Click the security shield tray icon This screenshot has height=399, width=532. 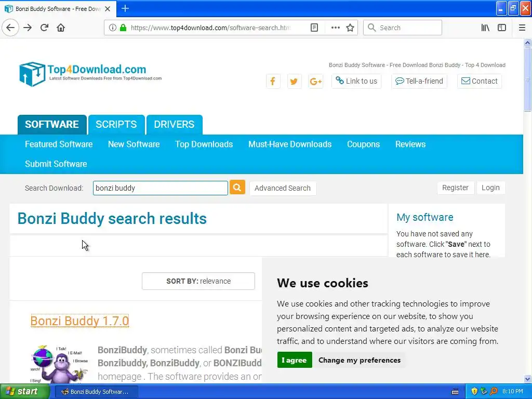coord(474,392)
